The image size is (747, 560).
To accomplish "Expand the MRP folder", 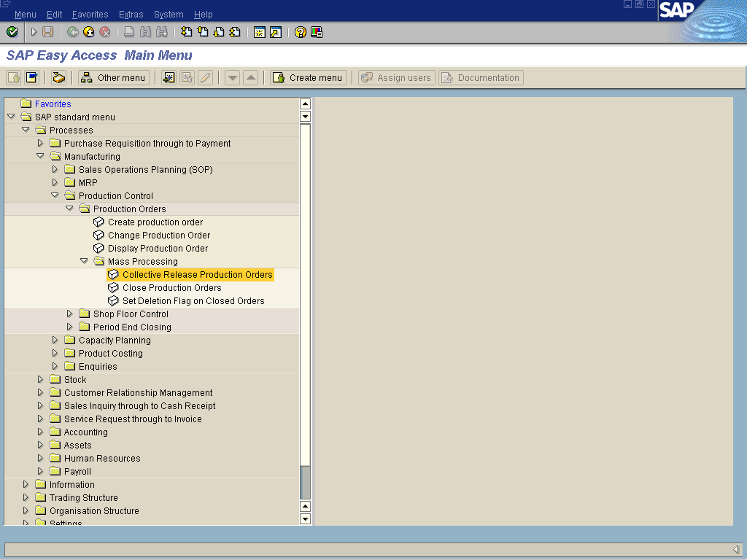I will [x=55, y=182].
